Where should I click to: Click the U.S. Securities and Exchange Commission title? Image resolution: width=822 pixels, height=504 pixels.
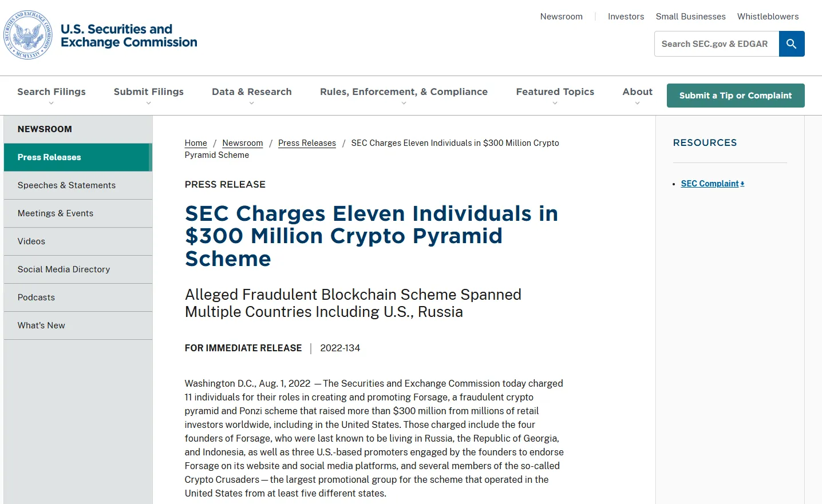click(x=129, y=35)
